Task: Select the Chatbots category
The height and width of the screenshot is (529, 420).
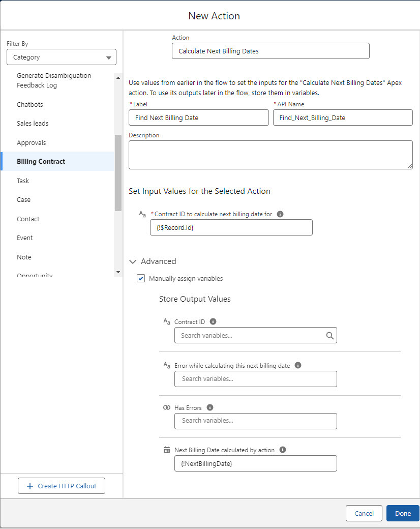Action: point(30,104)
